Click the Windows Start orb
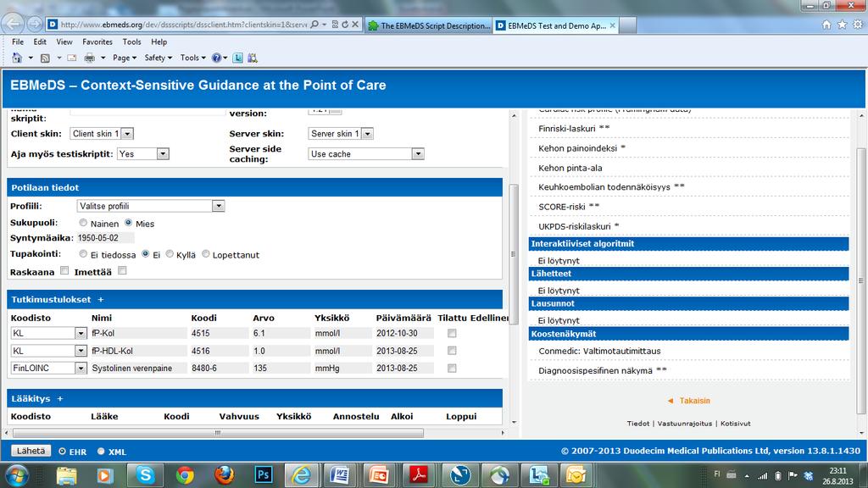868x488 pixels. [17, 475]
